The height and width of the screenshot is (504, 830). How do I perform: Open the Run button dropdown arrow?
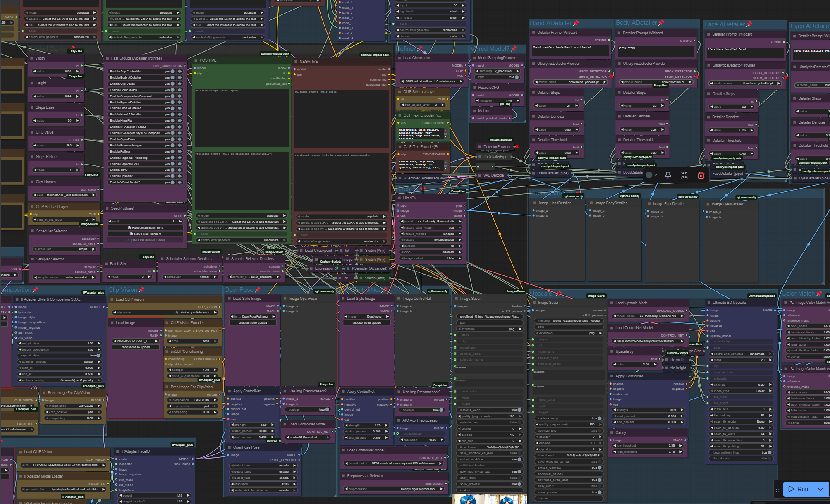820,489
